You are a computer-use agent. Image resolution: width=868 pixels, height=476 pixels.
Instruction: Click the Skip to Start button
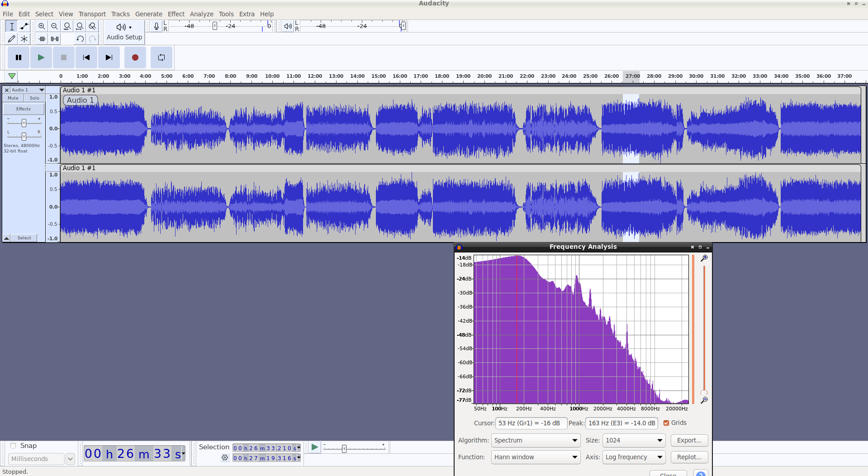click(x=86, y=57)
